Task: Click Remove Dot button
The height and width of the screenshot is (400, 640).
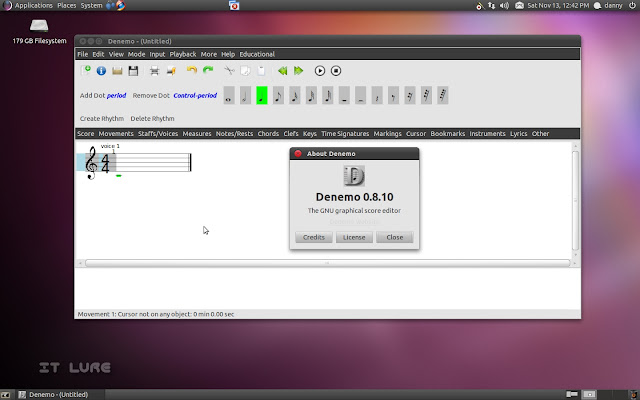Action: (x=175, y=96)
